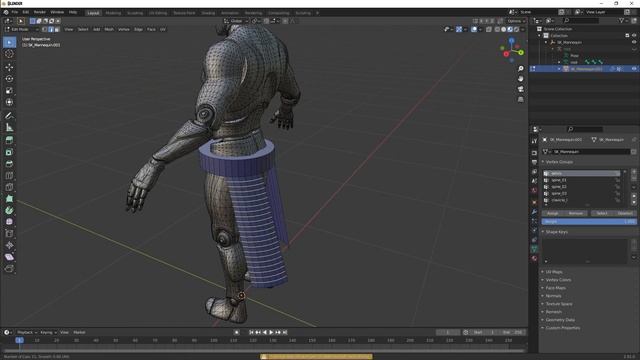Select the Edge Slide tool

[x=9, y=233]
